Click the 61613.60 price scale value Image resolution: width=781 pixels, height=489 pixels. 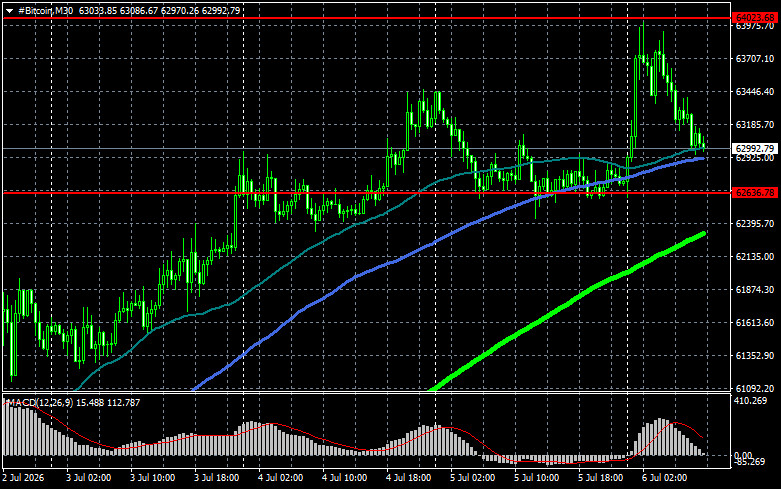pyautogui.click(x=755, y=323)
